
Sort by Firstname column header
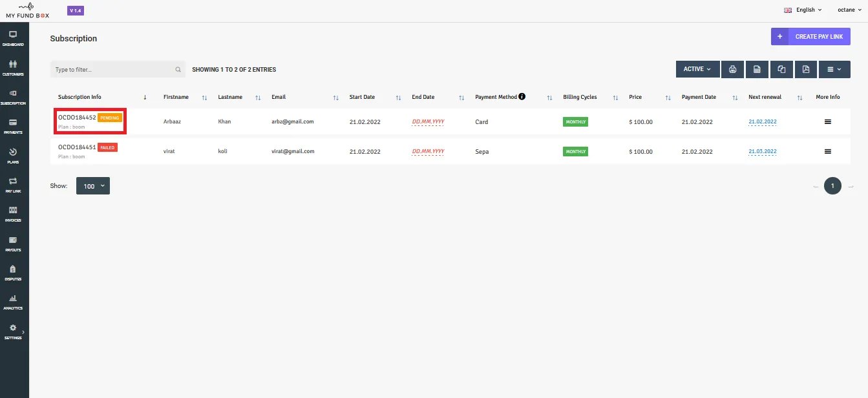pos(185,97)
